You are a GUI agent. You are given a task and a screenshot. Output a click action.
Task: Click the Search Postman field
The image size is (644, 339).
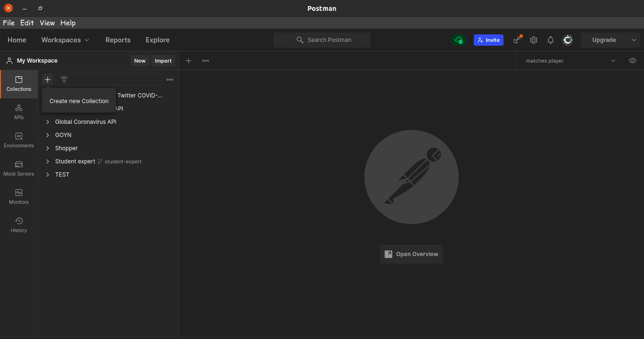pyautogui.click(x=322, y=40)
